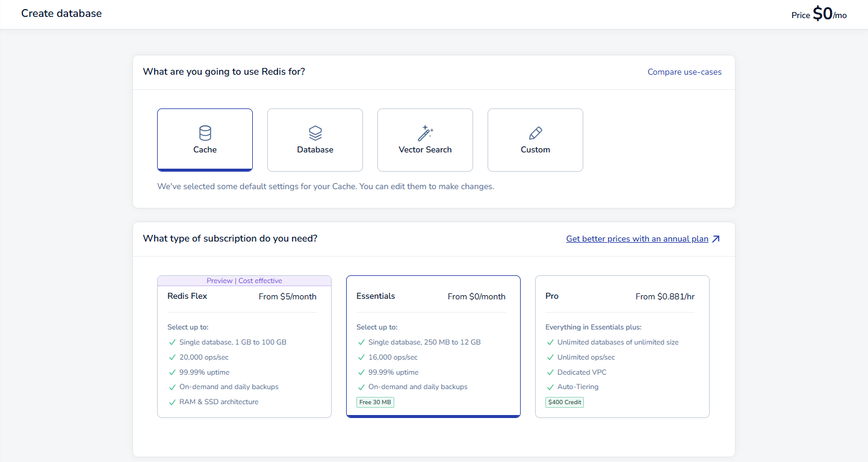
Task: Click checkmark next to Unlimited databases of unlimited size
Action: (x=550, y=342)
